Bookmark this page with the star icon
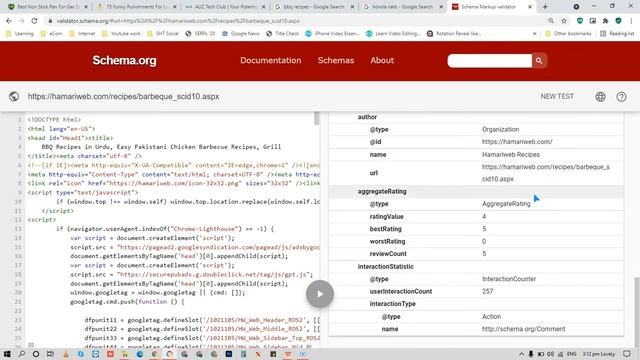Viewport: 640px width, 360px height. (564, 21)
